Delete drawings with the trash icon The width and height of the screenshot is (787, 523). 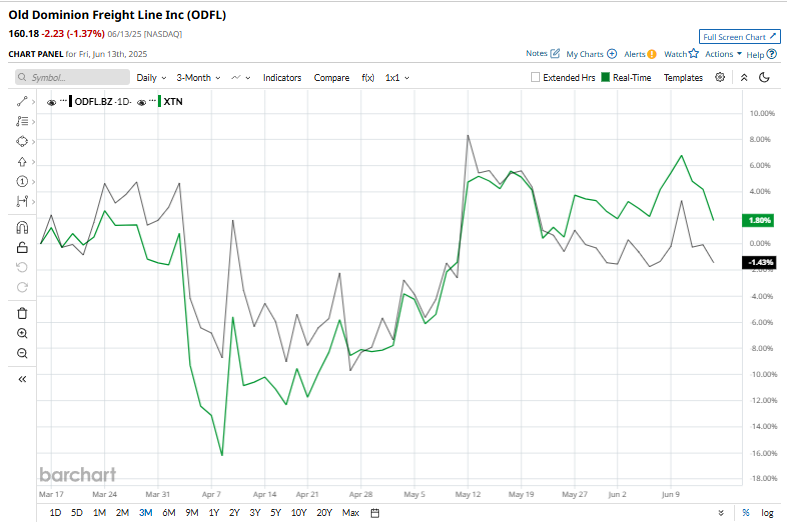click(x=22, y=313)
